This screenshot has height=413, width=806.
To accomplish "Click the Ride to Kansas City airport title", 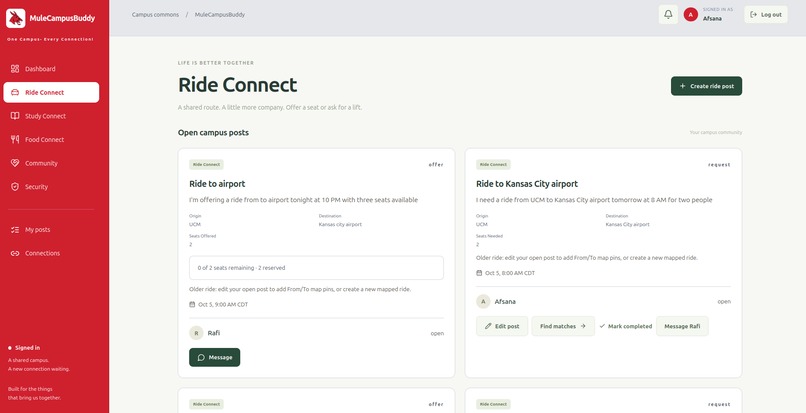I will pyautogui.click(x=527, y=184).
